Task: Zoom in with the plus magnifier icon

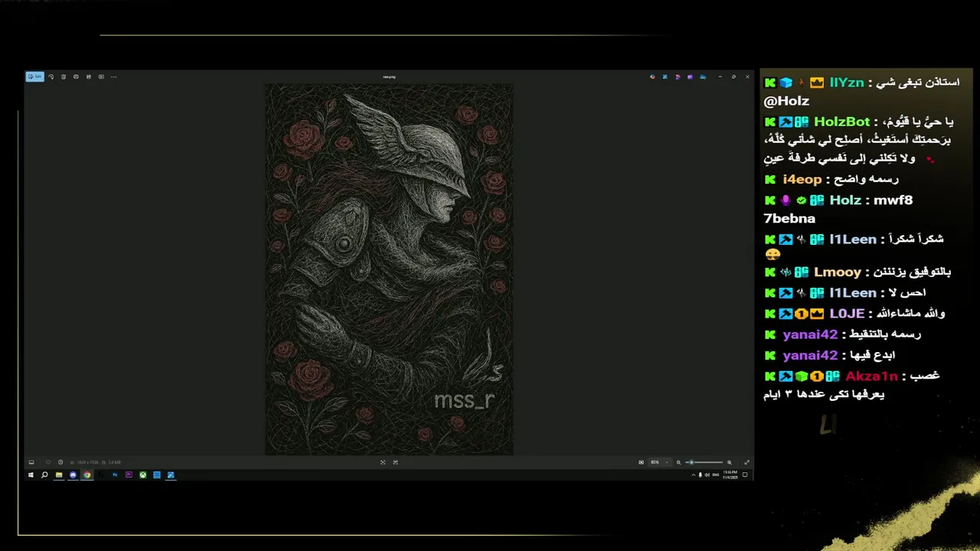Action: [729, 462]
